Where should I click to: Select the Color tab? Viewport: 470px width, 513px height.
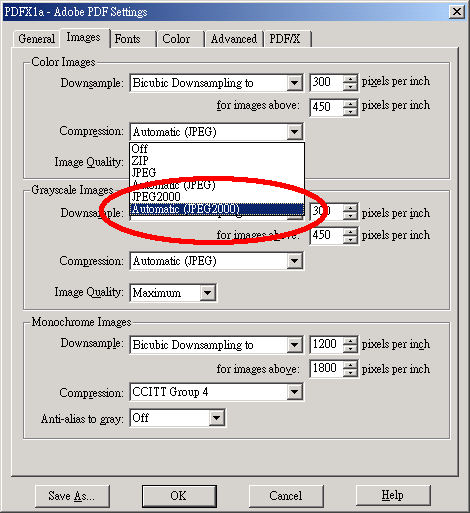tap(181, 39)
